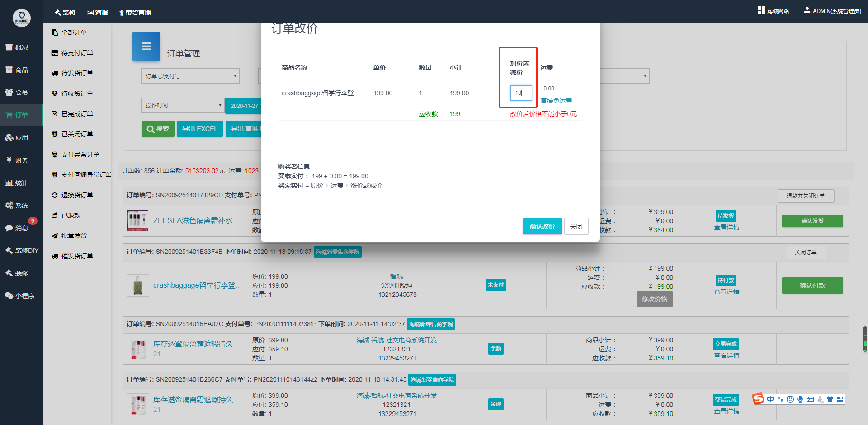The height and width of the screenshot is (425, 868).
Task: Click the Sogou microphone voice icon
Action: [800, 399]
